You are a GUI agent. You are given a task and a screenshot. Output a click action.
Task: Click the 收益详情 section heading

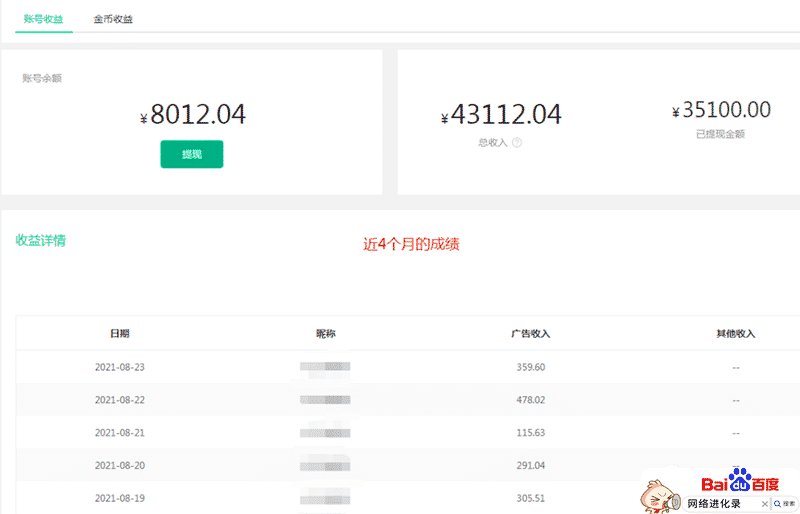click(41, 240)
